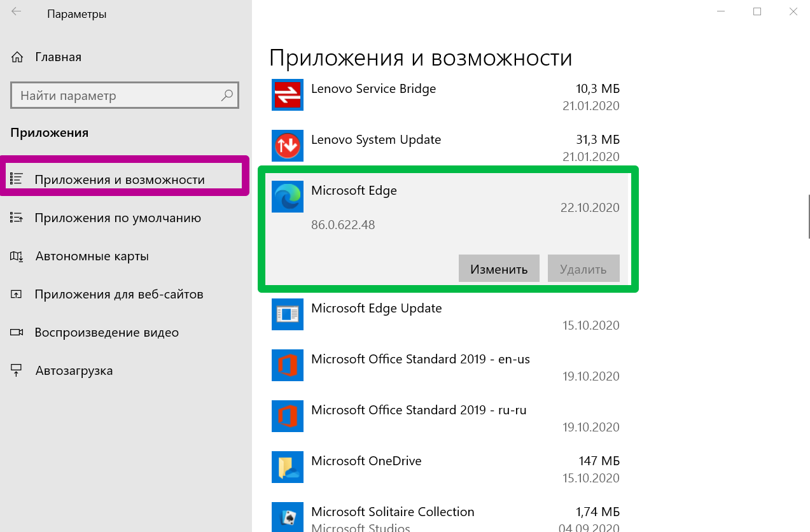Click the Microsoft Edge app icon
This screenshot has width=810, height=532.
(288, 197)
